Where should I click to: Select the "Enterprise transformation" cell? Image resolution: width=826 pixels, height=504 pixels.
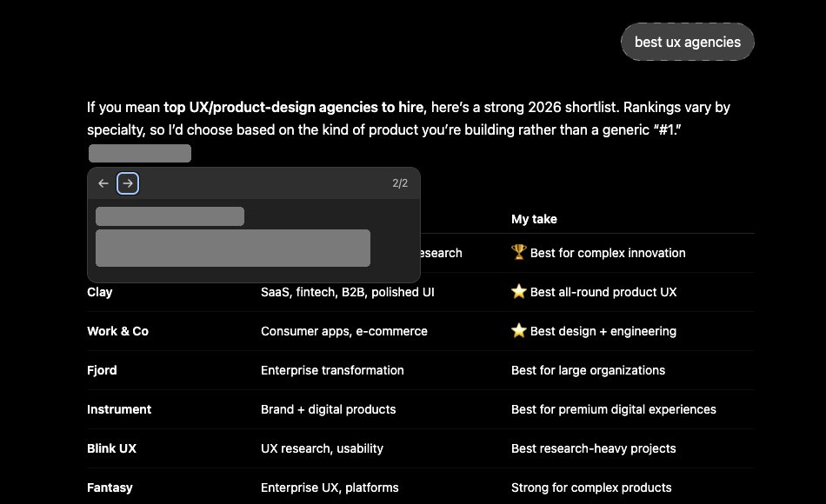coord(332,370)
